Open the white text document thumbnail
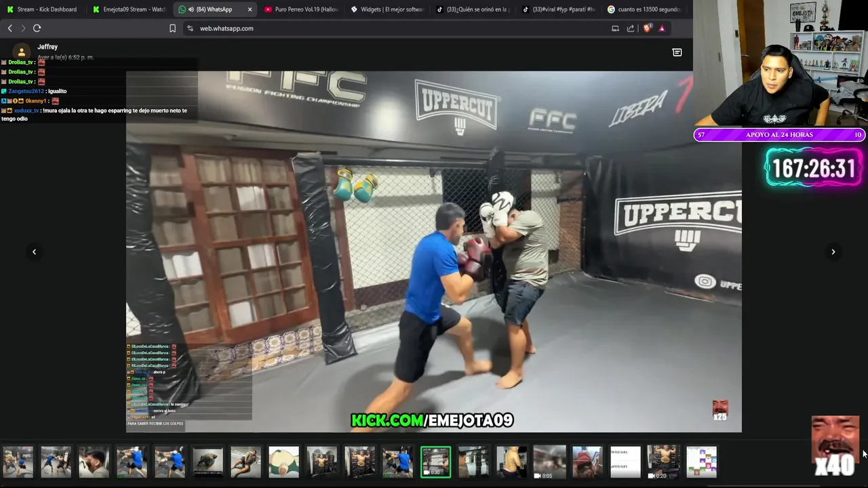 tap(625, 462)
